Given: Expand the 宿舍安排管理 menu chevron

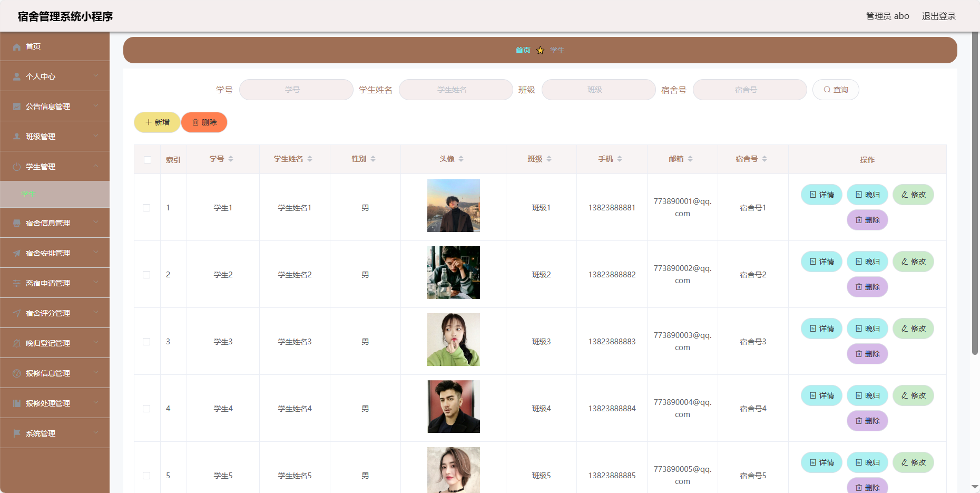Looking at the screenshot, I should click(x=96, y=253).
